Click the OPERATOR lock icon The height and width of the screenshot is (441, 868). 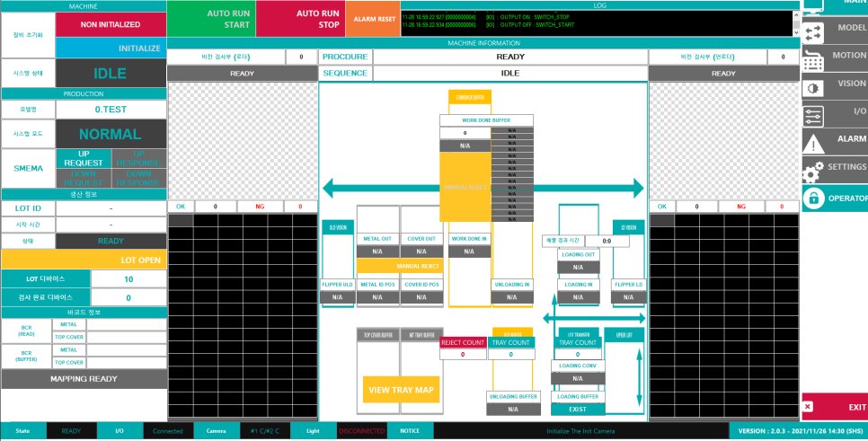[813, 198]
